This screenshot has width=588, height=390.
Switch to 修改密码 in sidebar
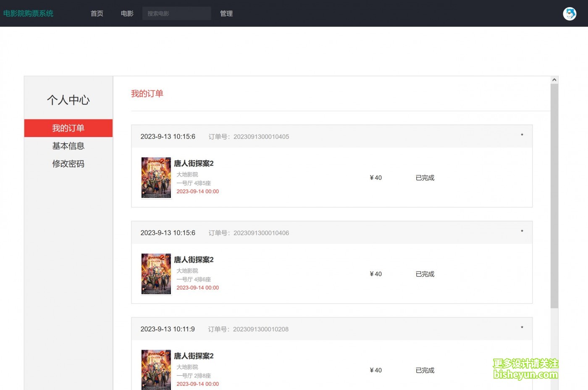point(68,164)
